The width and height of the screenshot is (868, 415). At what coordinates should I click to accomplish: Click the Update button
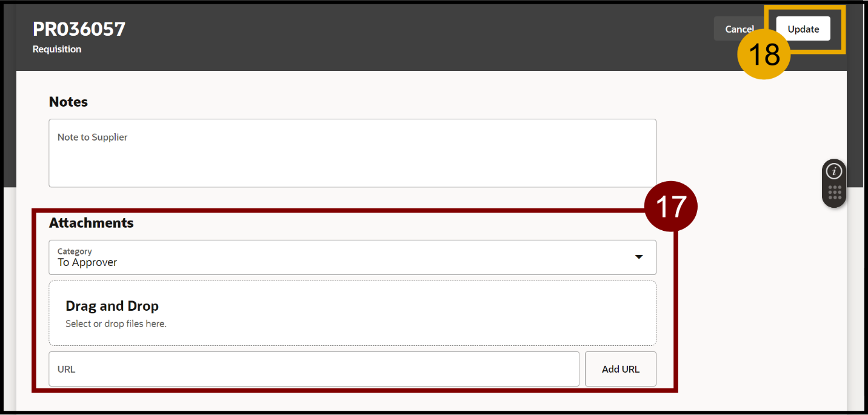click(x=803, y=29)
